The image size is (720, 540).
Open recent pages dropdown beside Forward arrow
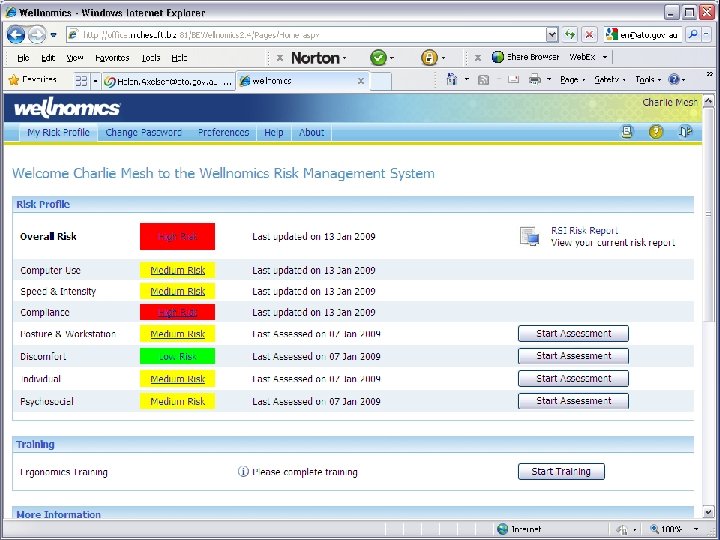coord(54,35)
